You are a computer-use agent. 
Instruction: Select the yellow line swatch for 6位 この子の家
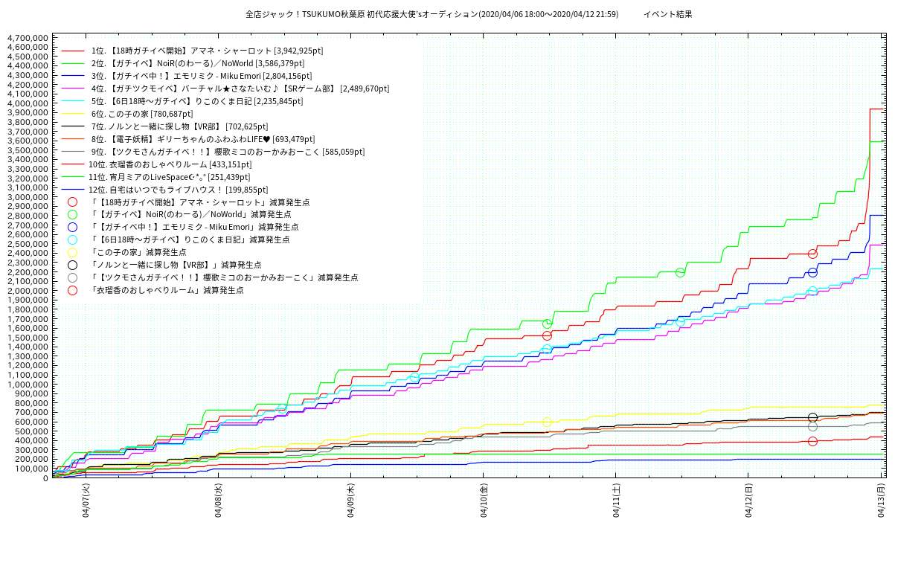pos(73,114)
